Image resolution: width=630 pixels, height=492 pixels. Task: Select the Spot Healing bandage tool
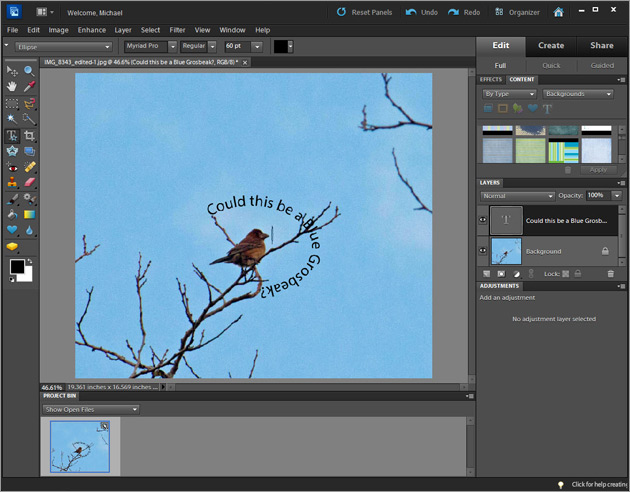(29, 167)
